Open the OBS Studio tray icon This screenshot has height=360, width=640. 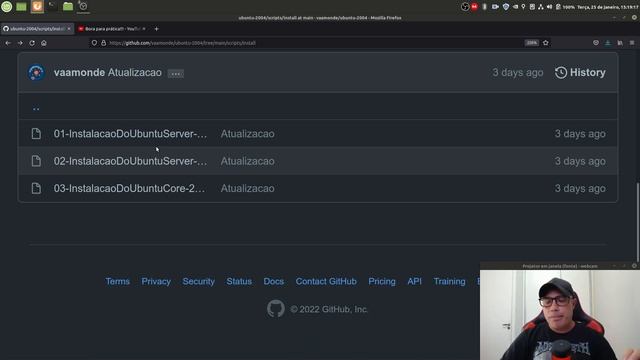click(x=464, y=7)
